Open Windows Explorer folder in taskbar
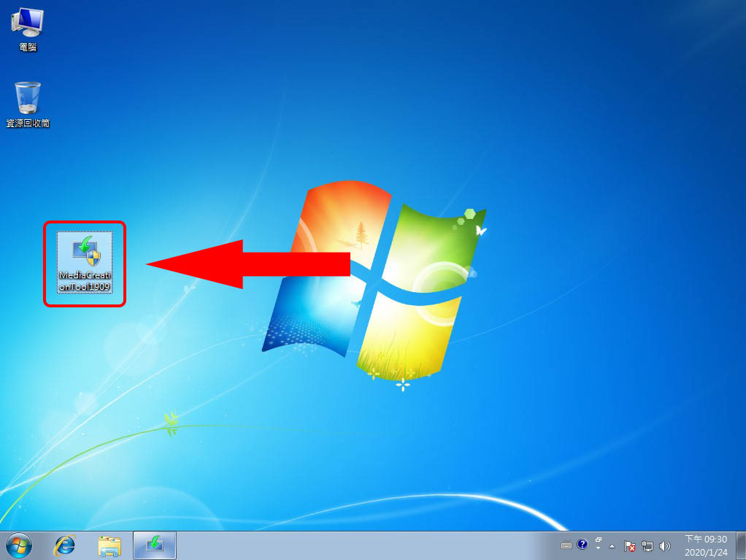This screenshot has height=560, width=746. 109,545
